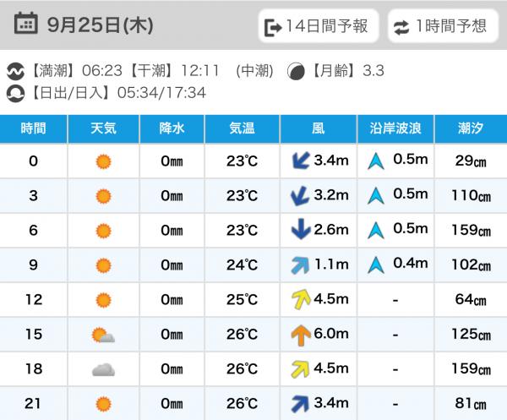The width and height of the screenshot is (507, 420).
Task: Click the 21時 row time cell
Action: [x=33, y=403]
